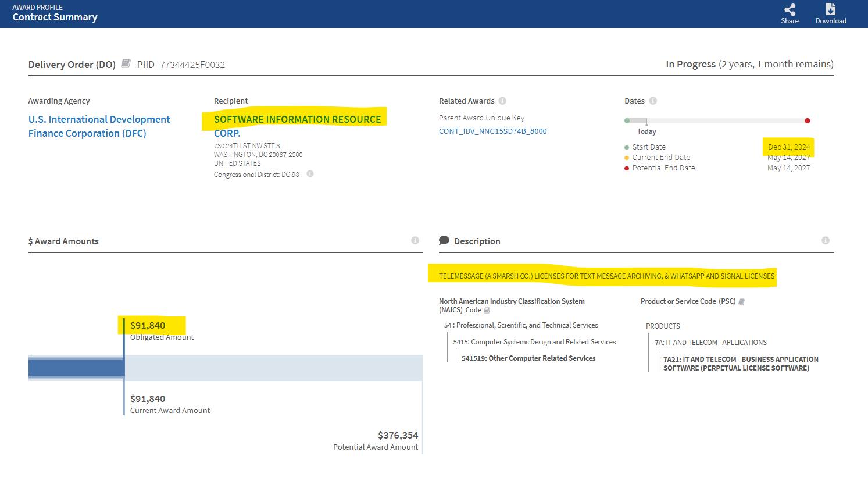
Task: Open parent award CONT_IDV_NNG15SD74B_8000 link
Action: point(493,131)
